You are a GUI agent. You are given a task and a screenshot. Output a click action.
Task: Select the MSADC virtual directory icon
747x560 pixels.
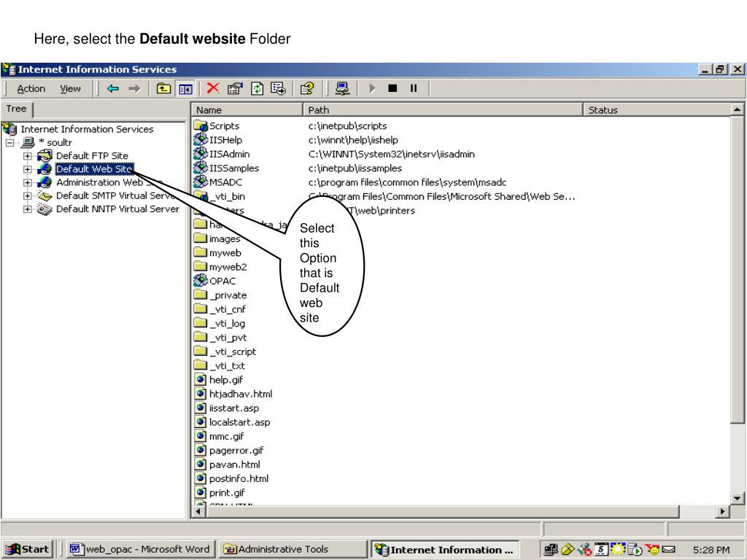[x=201, y=182]
